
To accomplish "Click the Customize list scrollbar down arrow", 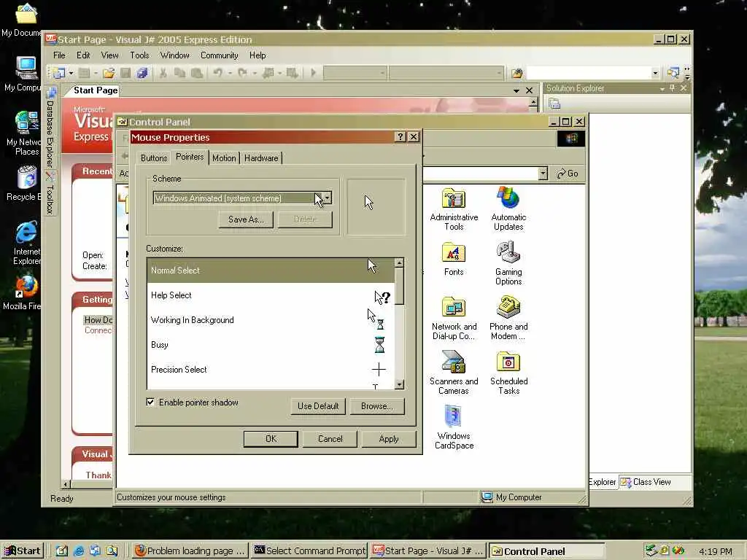I will 399,384.
